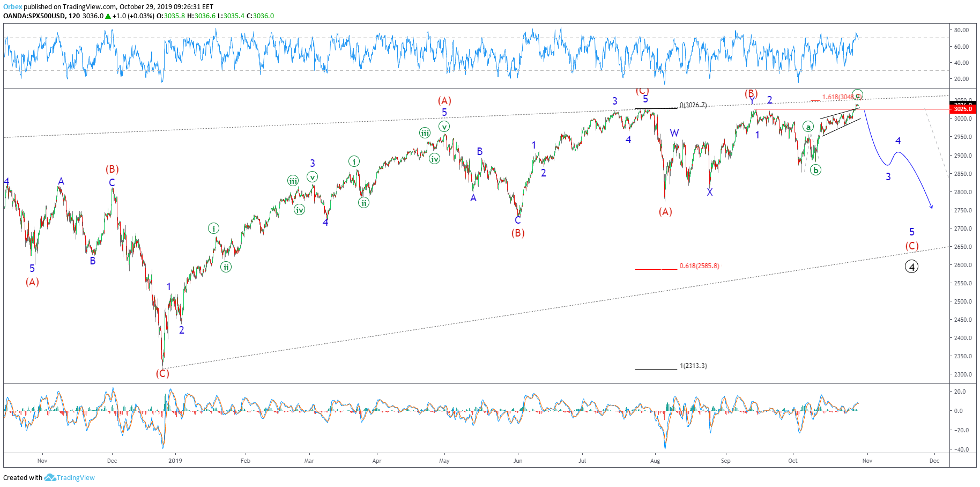Open the Orbex publisher link

(x=13, y=7)
